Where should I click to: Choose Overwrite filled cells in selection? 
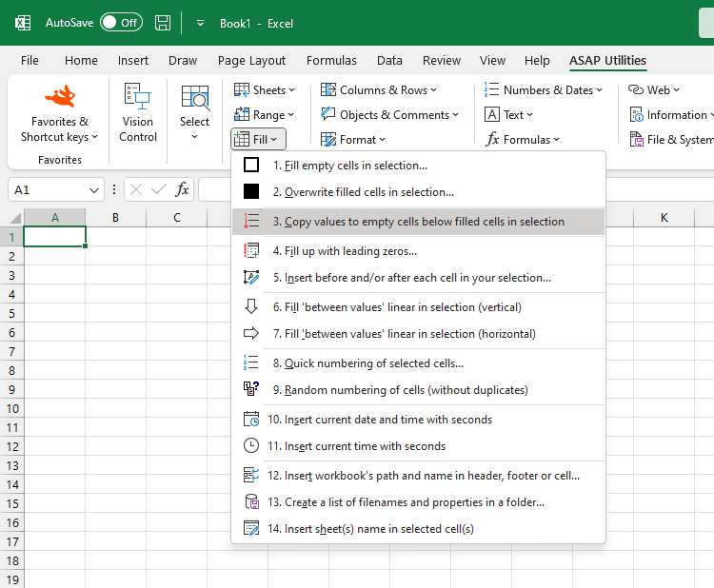[418, 192]
